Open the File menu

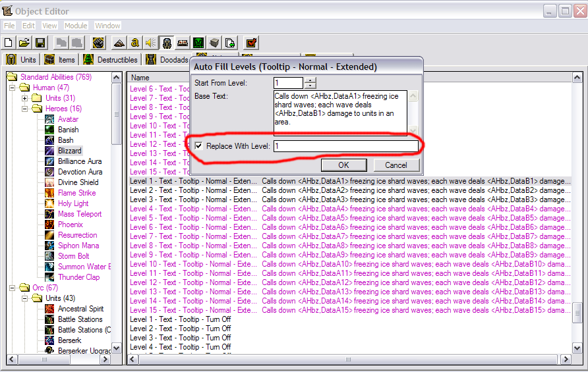click(x=9, y=26)
